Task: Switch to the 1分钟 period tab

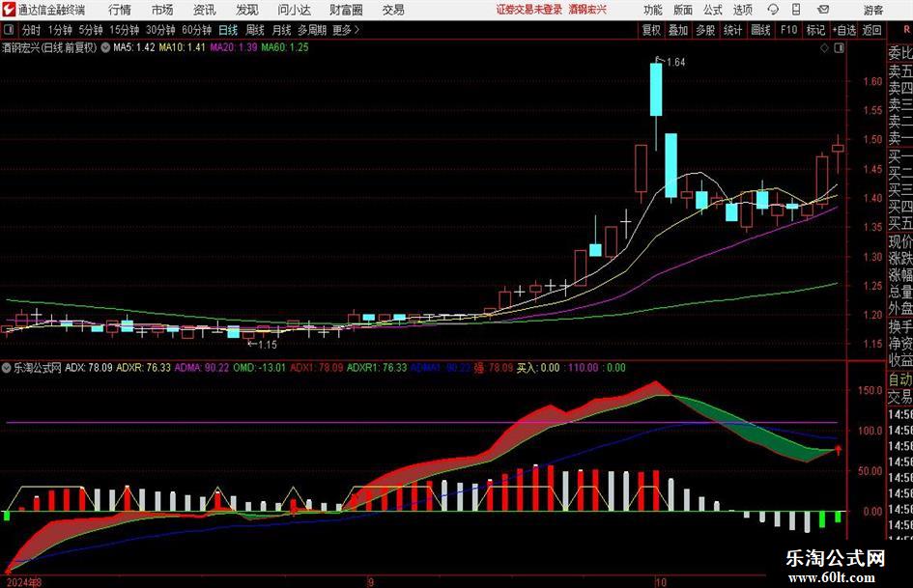Action: 60,30
